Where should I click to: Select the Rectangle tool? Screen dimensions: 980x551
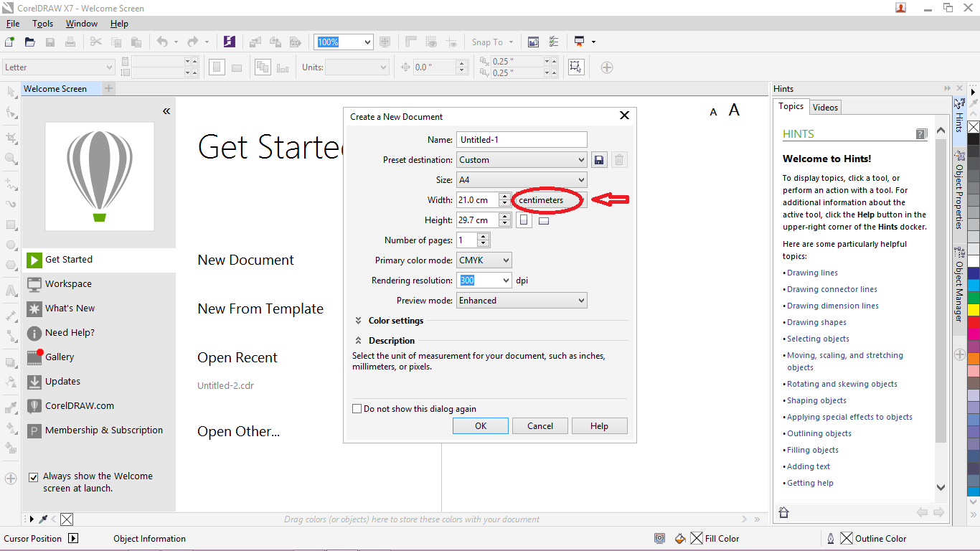(x=10, y=225)
